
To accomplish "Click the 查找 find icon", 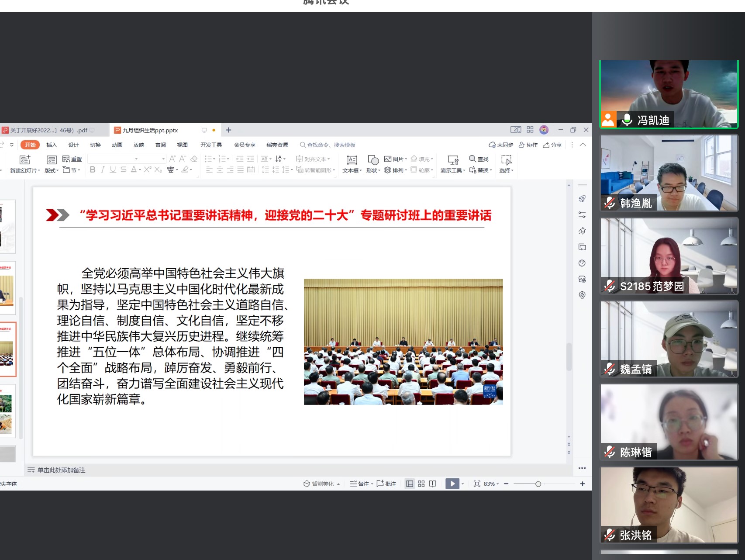I will [x=473, y=159].
